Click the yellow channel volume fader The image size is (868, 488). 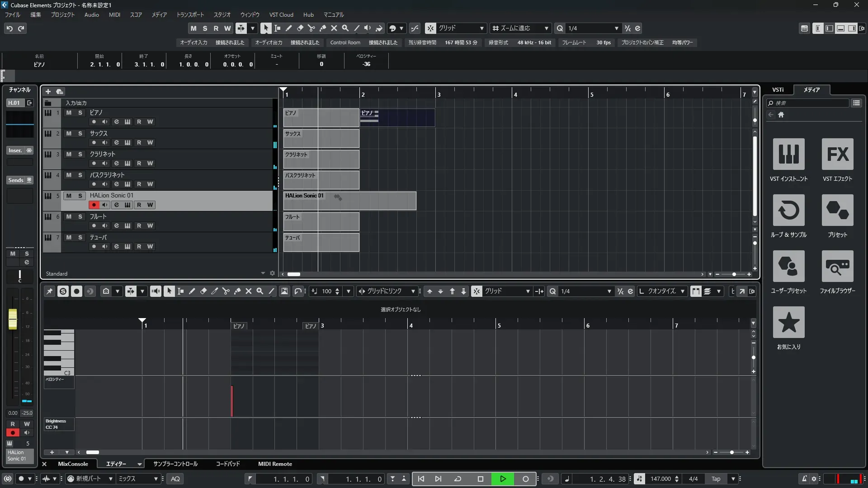(13, 319)
